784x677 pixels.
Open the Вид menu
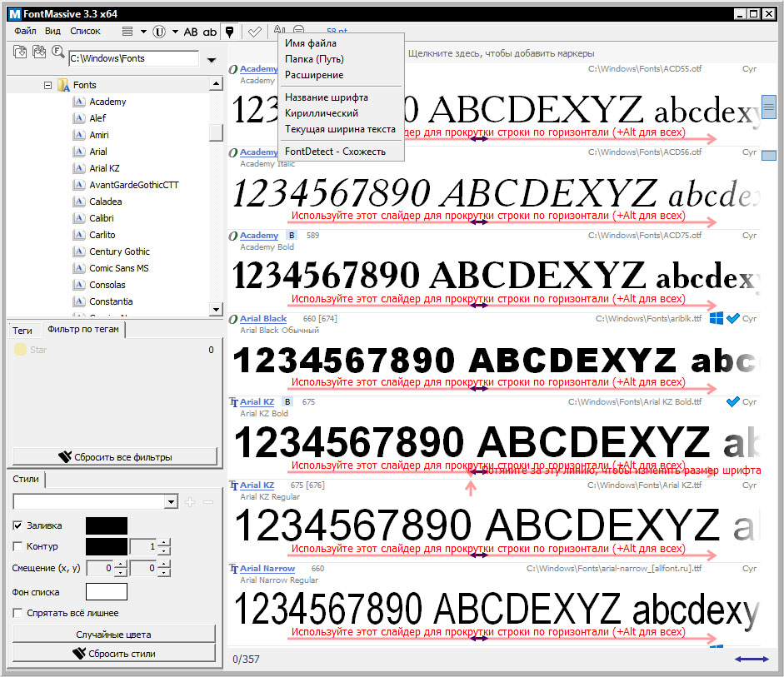tap(52, 31)
